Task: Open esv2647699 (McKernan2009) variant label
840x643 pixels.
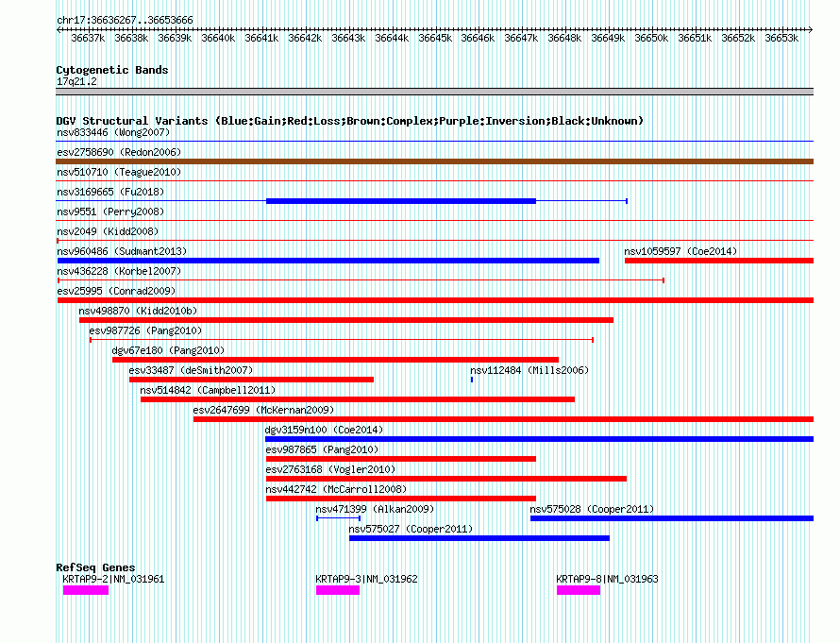Action: [263, 410]
